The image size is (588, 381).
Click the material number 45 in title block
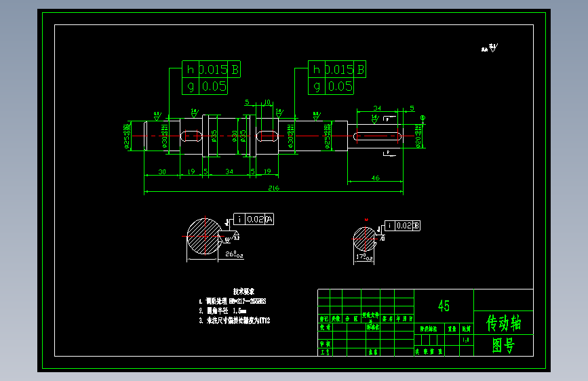coord(444,306)
